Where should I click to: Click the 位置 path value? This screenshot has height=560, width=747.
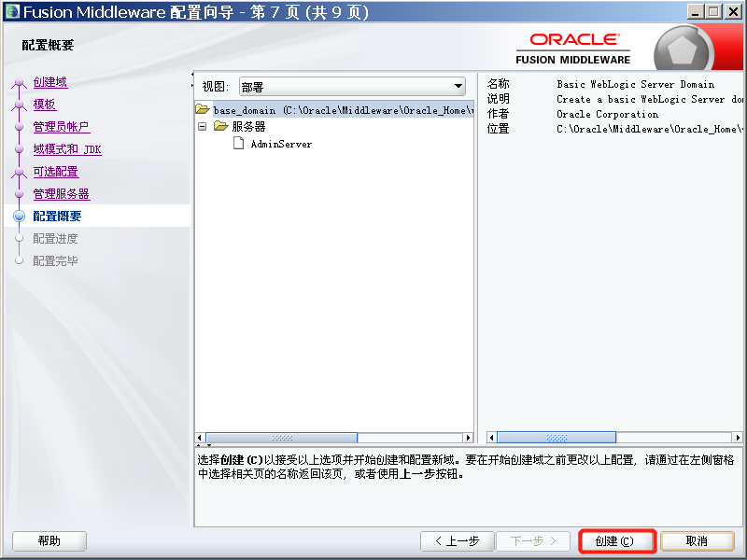[650, 129]
